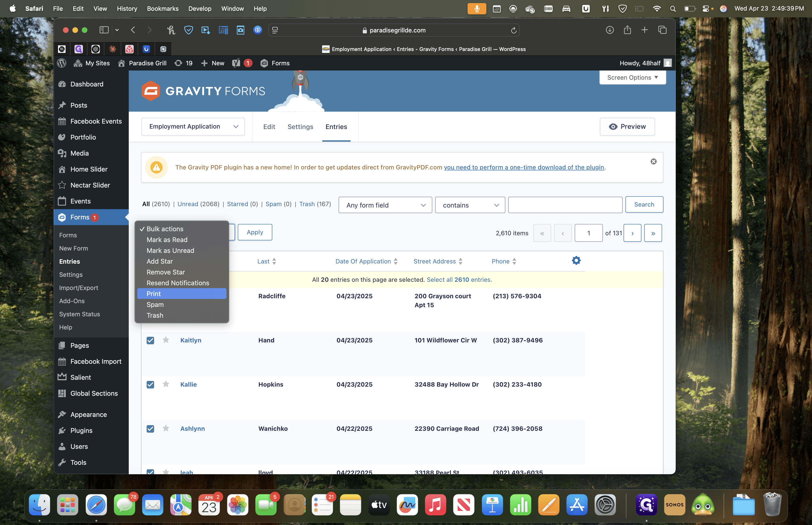Image resolution: width=812 pixels, height=525 pixels.
Task: Open the Kaitlyn entry link
Action: coord(191,340)
